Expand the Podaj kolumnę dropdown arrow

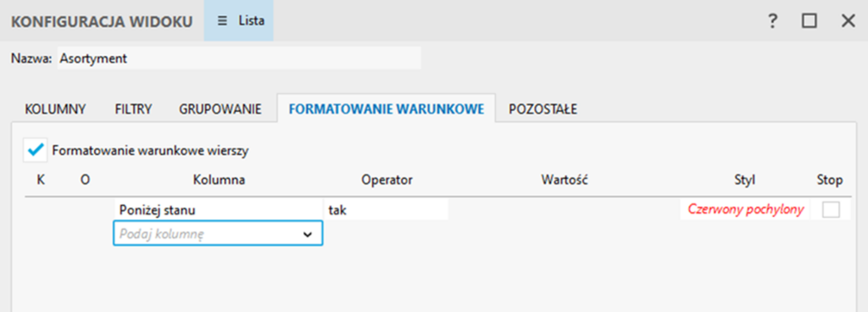click(307, 234)
